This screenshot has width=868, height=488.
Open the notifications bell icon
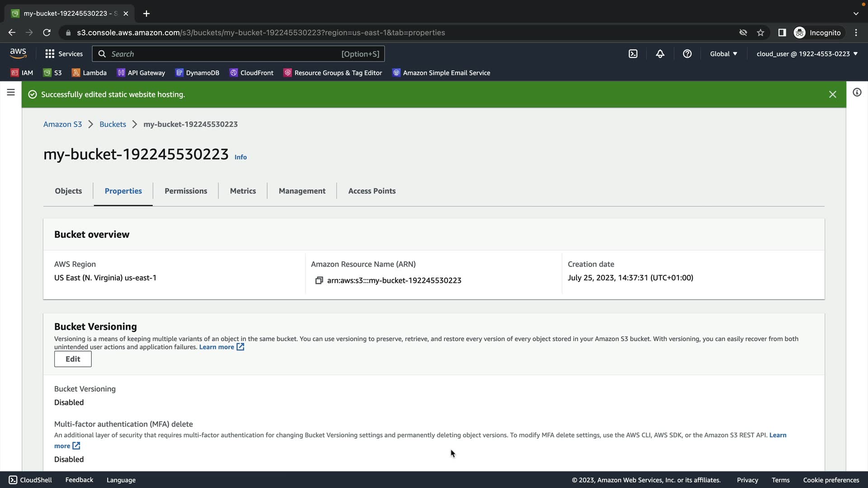[x=660, y=54]
